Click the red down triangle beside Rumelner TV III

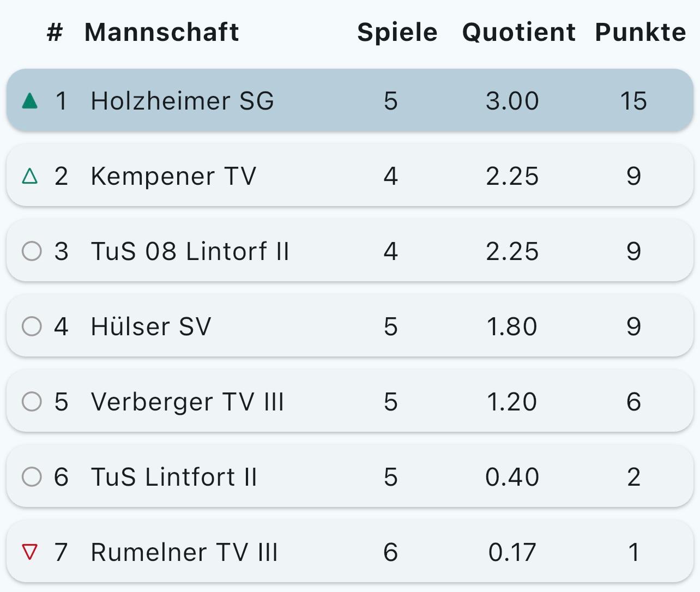[31, 552]
